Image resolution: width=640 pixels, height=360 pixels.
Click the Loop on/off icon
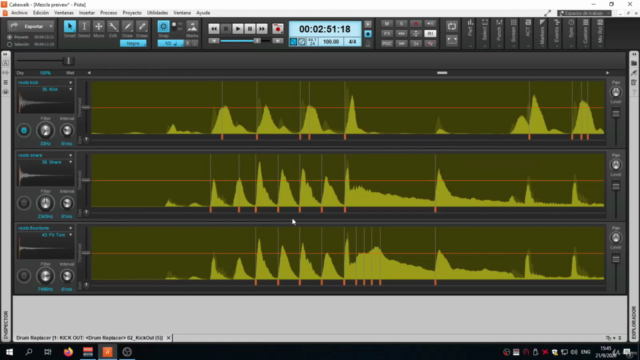pyautogui.click(x=452, y=27)
